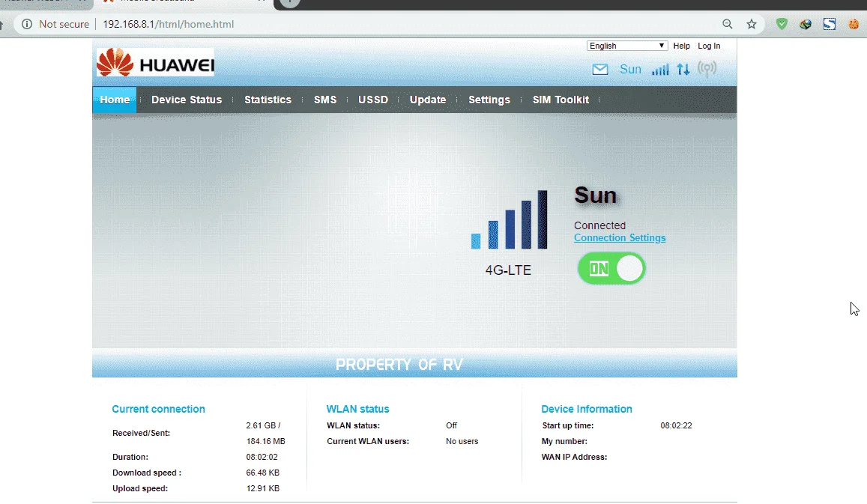This screenshot has height=504, width=867.
Task: Click the WAN IP Address label
Action: pyautogui.click(x=575, y=457)
